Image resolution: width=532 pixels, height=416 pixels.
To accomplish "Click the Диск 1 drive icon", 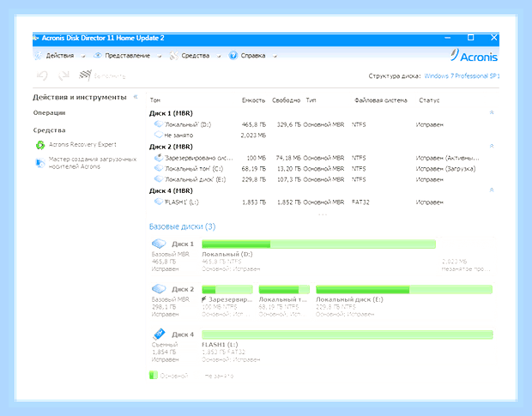I will (159, 244).
